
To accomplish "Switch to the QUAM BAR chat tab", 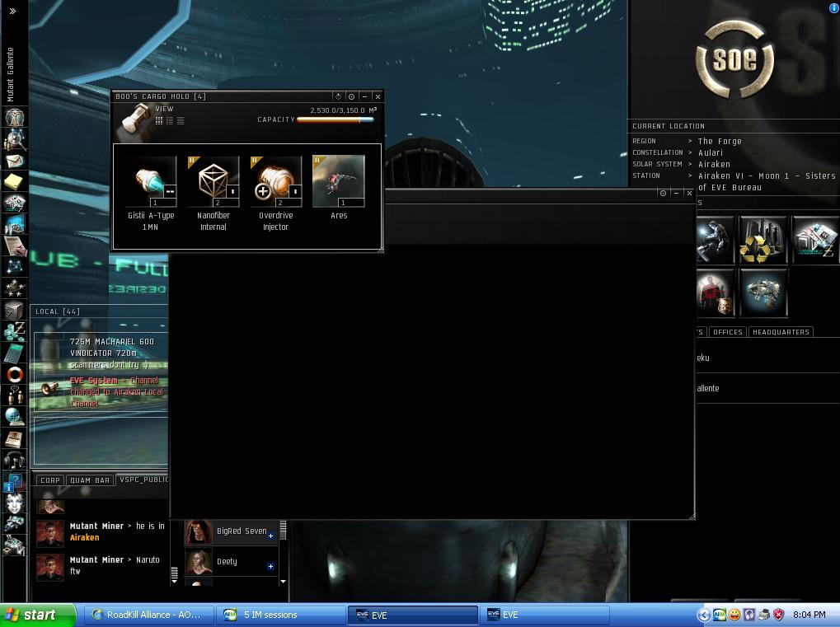I will tap(90, 480).
